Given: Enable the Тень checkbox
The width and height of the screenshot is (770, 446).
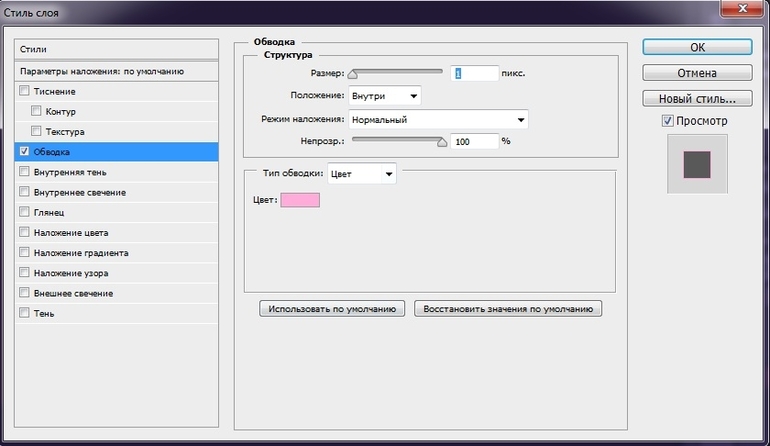Looking at the screenshot, I should click(24, 313).
